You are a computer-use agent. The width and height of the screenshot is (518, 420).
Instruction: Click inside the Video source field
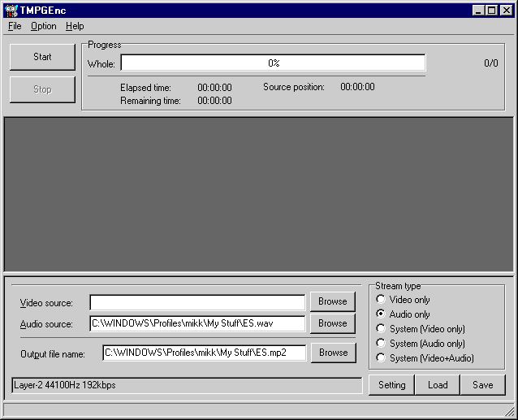pos(197,302)
